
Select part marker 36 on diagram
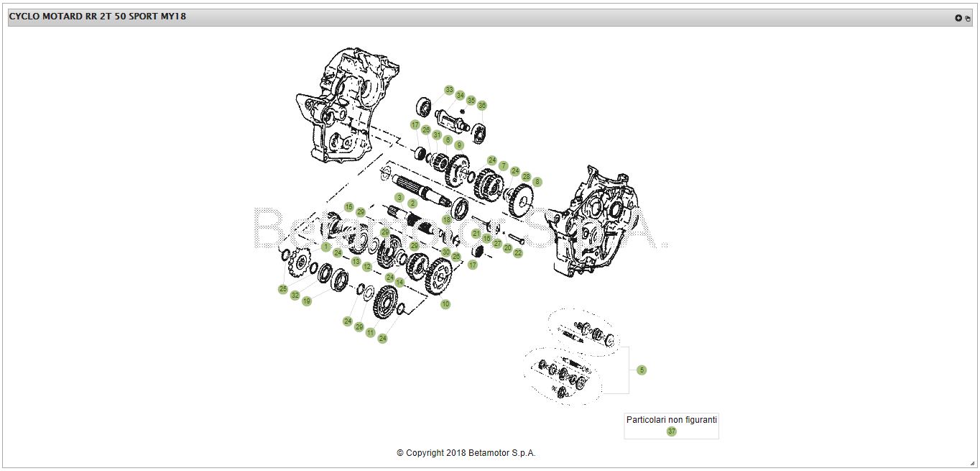[x=482, y=105]
